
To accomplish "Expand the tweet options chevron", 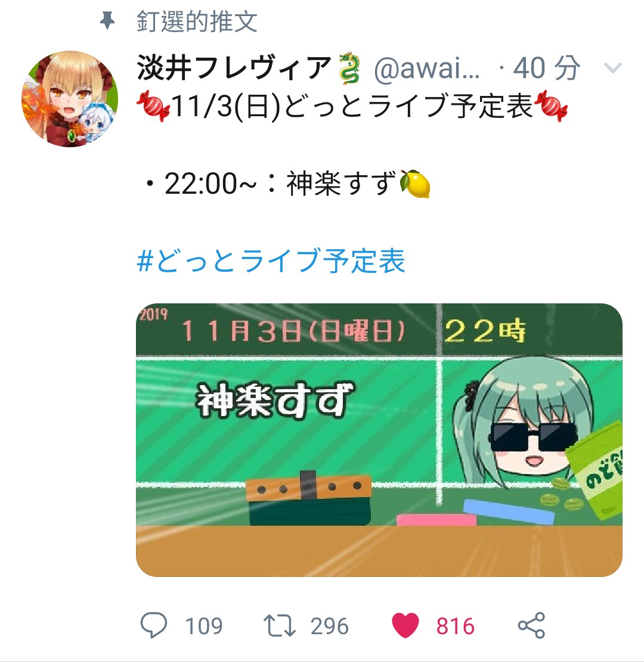I will tap(612, 68).
